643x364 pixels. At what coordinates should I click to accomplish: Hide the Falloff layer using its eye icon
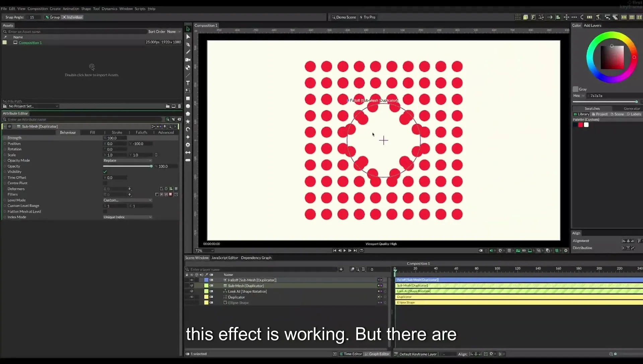pyautogui.click(x=192, y=280)
